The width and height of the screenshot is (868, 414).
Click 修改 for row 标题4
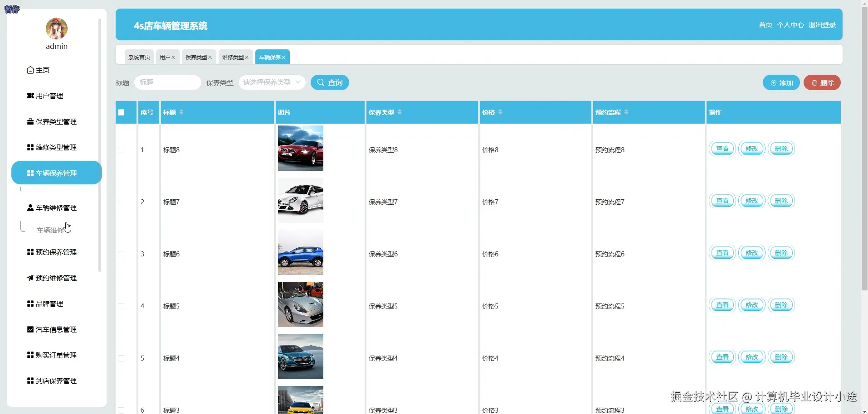(752, 357)
